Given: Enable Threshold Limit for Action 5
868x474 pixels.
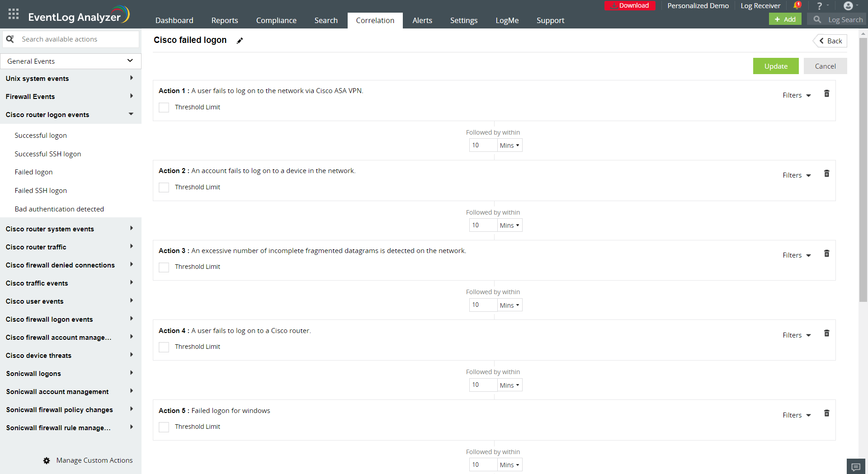Looking at the screenshot, I should [x=164, y=427].
